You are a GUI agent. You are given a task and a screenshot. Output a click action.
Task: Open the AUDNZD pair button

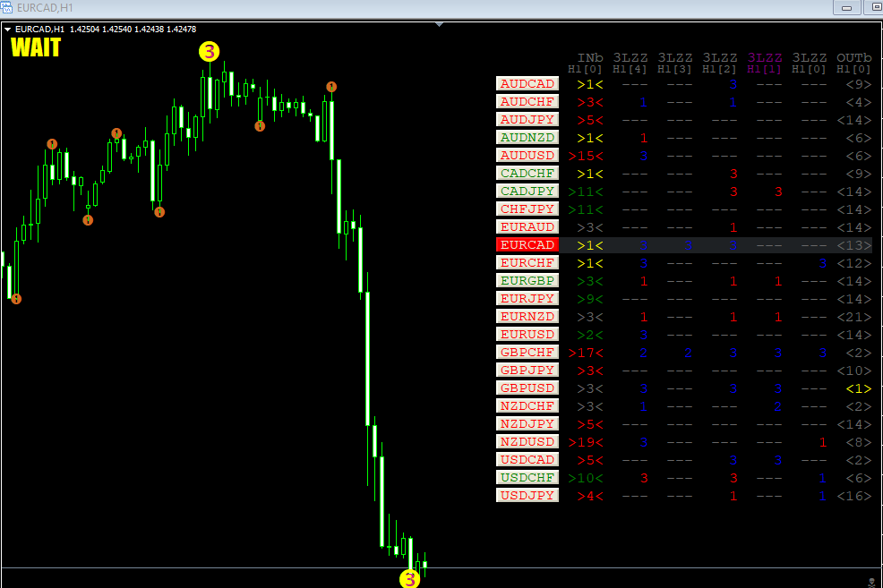tap(527, 137)
